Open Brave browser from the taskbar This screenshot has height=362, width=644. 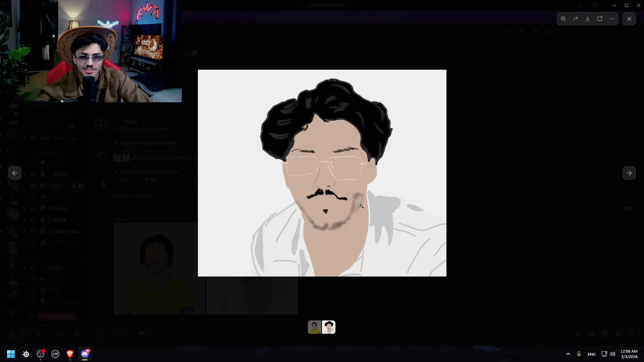pos(70,354)
